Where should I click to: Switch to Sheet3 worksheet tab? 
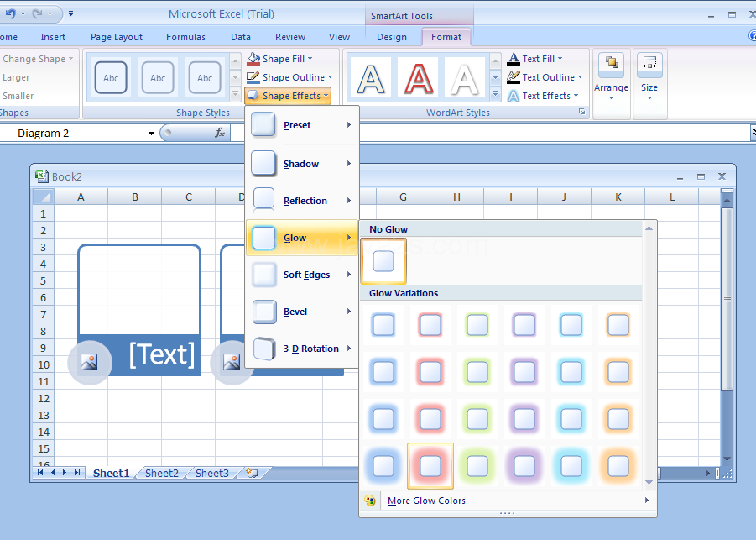click(x=212, y=473)
